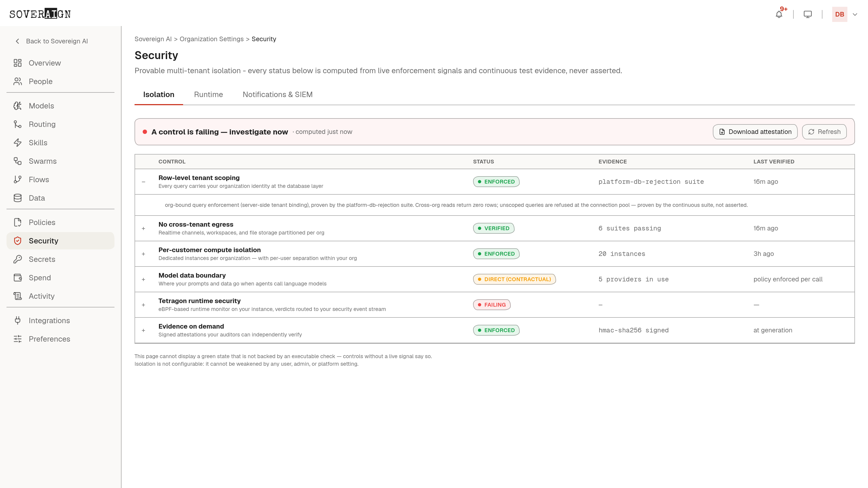The image size is (868, 488).
Task: Click Organization Settings breadcrumb
Action: coord(211,39)
